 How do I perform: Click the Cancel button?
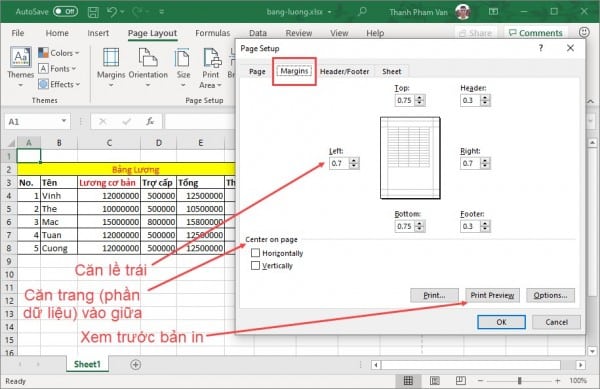(x=556, y=322)
